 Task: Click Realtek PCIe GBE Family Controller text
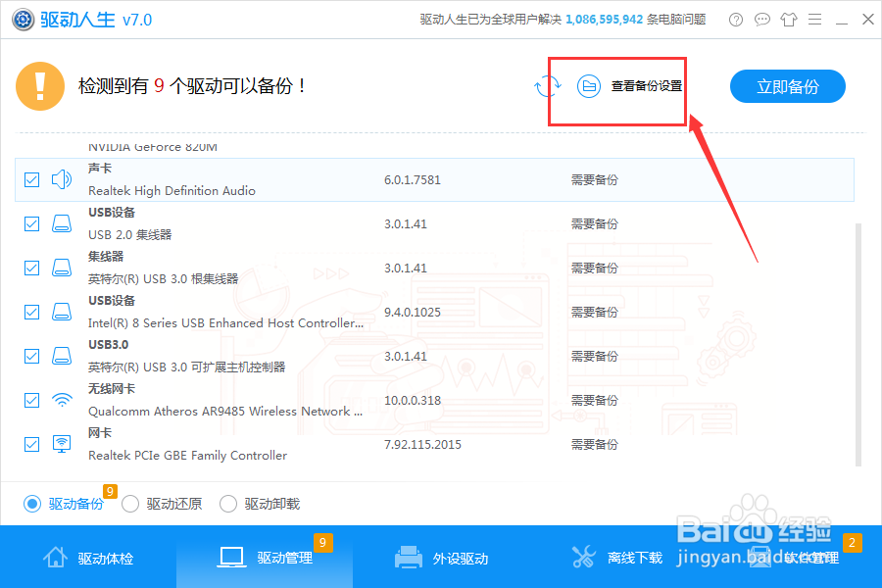pyautogui.click(x=187, y=455)
